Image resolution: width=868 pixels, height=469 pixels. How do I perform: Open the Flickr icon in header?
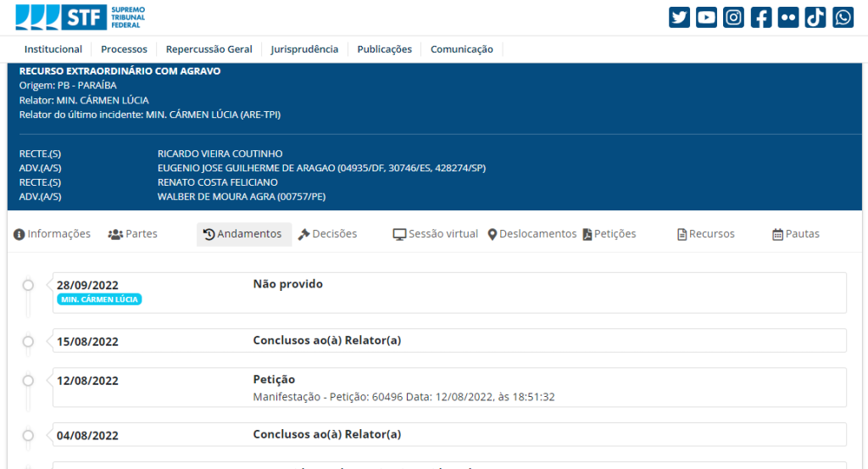click(x=788, y=17)
